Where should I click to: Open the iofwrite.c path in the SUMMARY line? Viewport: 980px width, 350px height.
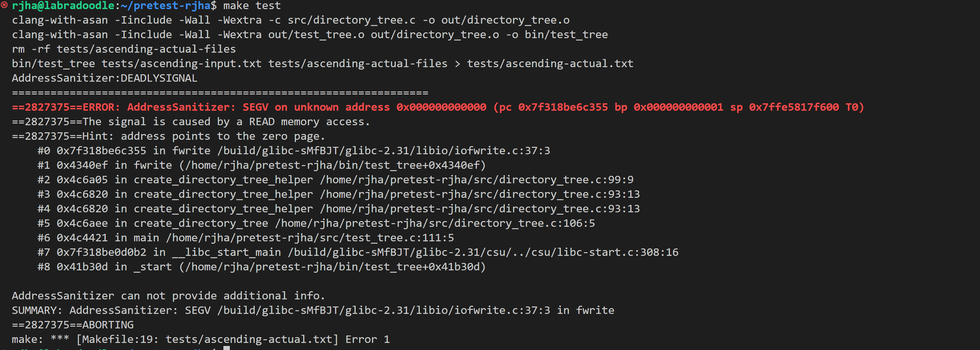pyautogui.click(x=383, y=311)
